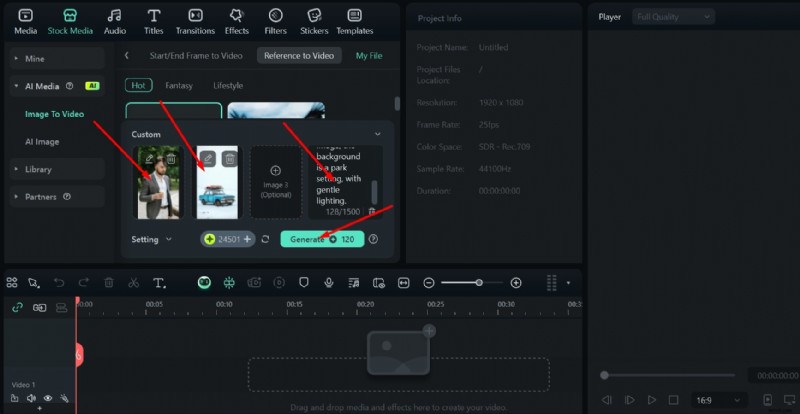Click the Reference to Video button
The height and width of the screenshot is (414, 800).
tap(298, 56)
